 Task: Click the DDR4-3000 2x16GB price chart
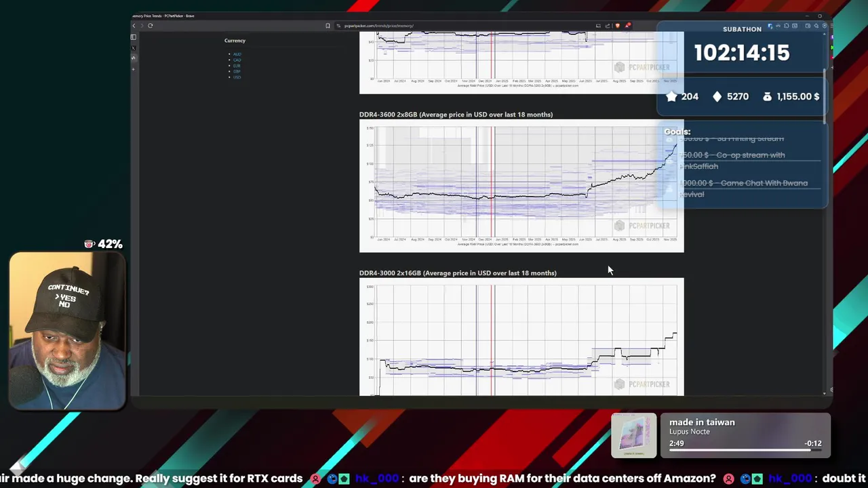521,337
